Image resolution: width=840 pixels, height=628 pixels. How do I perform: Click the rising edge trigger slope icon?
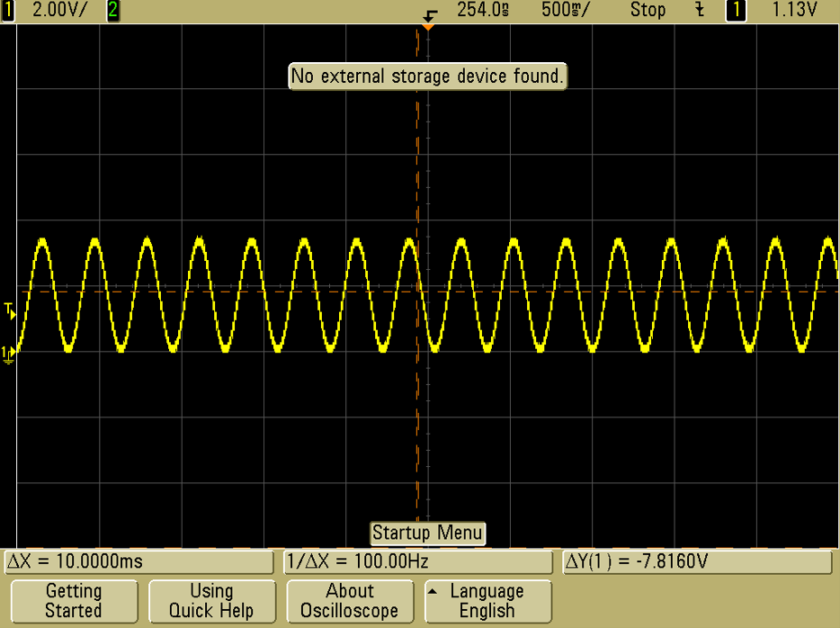(x=699, y=11)
